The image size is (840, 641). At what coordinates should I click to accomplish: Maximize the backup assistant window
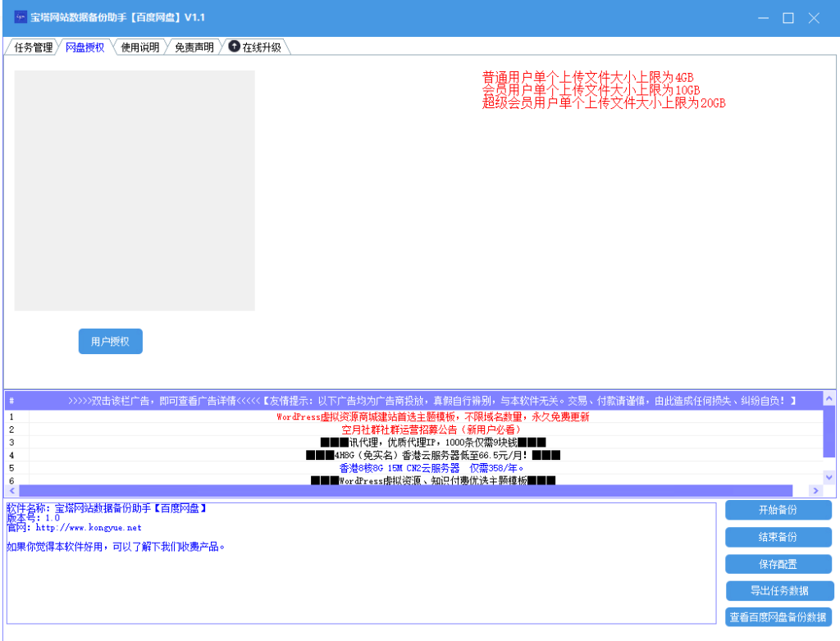coord(788,18)
